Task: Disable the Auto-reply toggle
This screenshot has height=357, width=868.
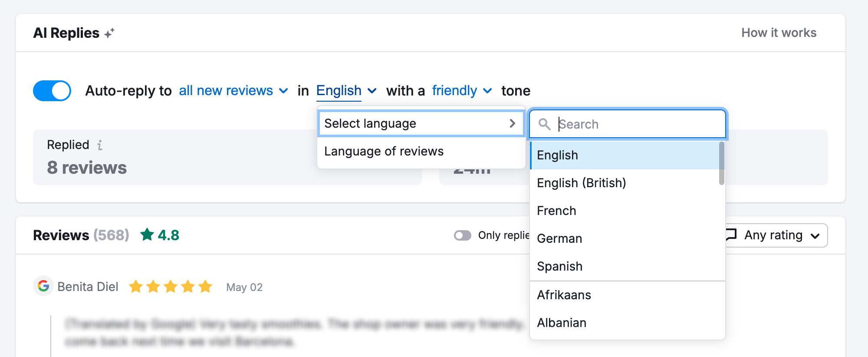Action: [52, 91]
